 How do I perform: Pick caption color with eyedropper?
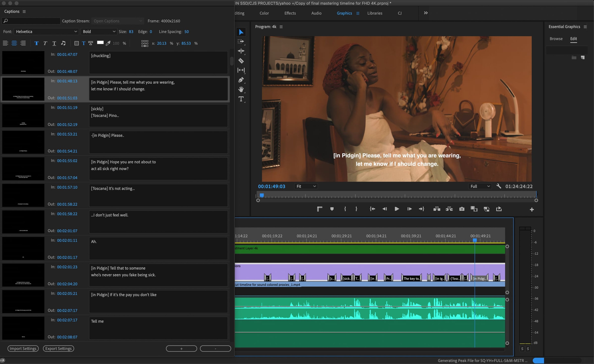pyautogui.click(x=108, y=43)
